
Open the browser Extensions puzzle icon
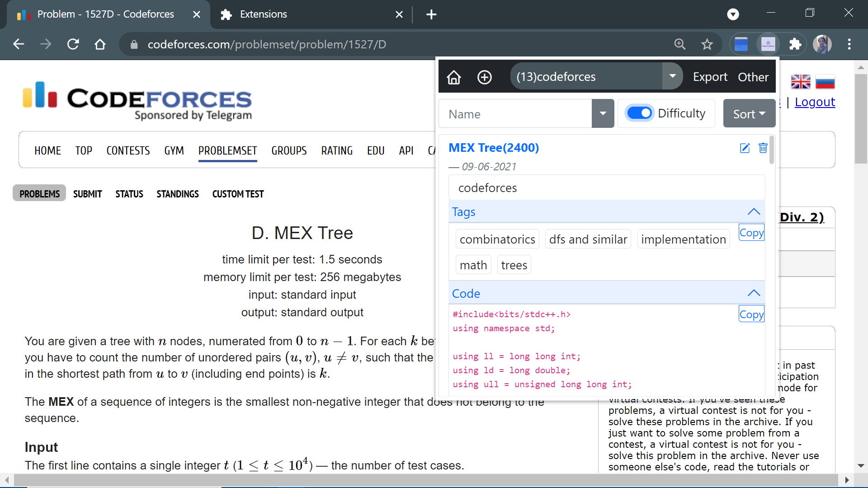795,44
